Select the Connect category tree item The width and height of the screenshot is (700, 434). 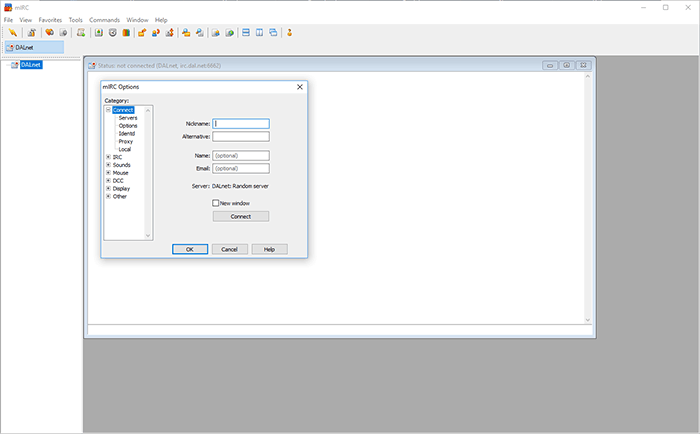click(x=123, y=110)
